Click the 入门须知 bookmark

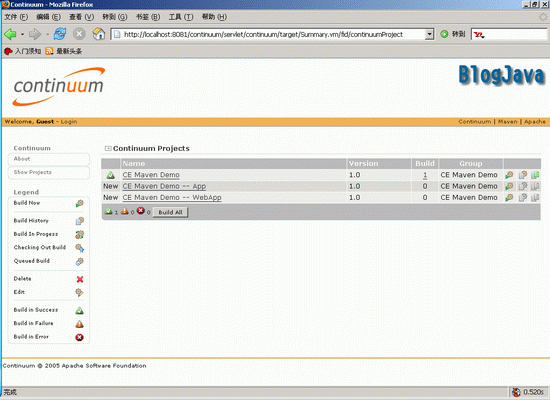(22, 51)
